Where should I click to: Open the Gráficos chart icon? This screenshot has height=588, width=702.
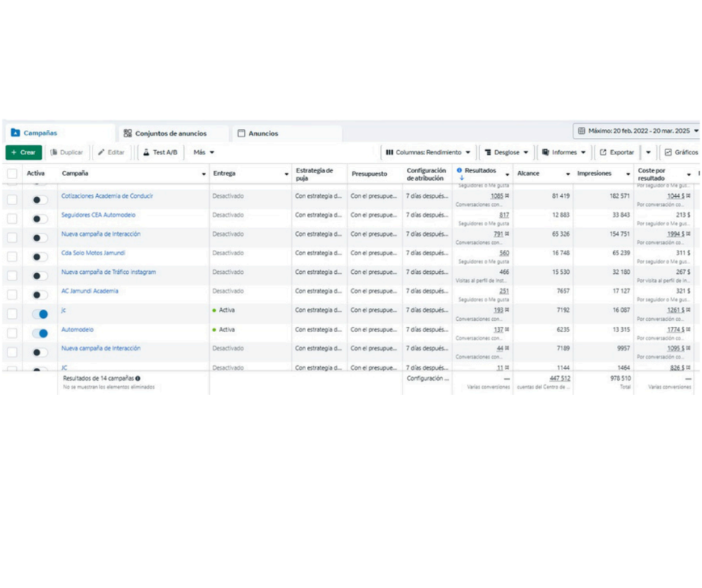click(668, 152)
